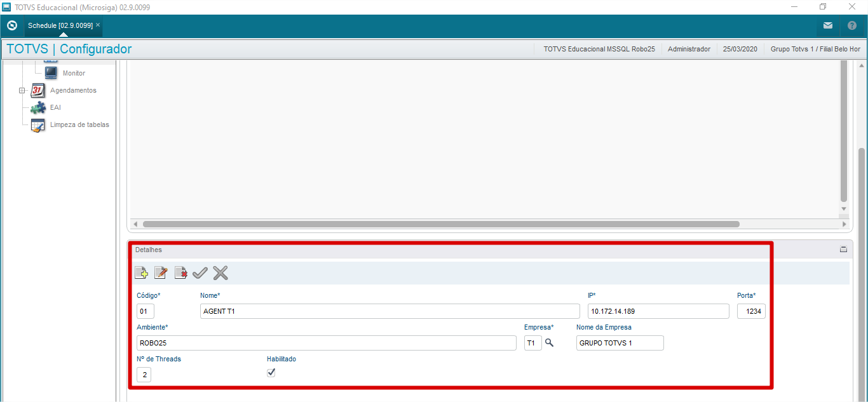Viewport: 868px width, 402px height.
Task: Click the Habilitado label
Action: [x=281, y=359]
